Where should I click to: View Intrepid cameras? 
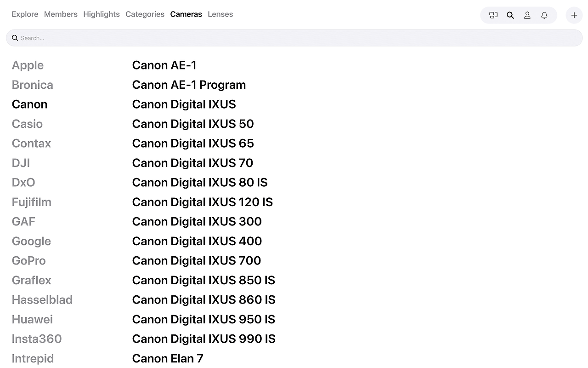coord(33,358)
